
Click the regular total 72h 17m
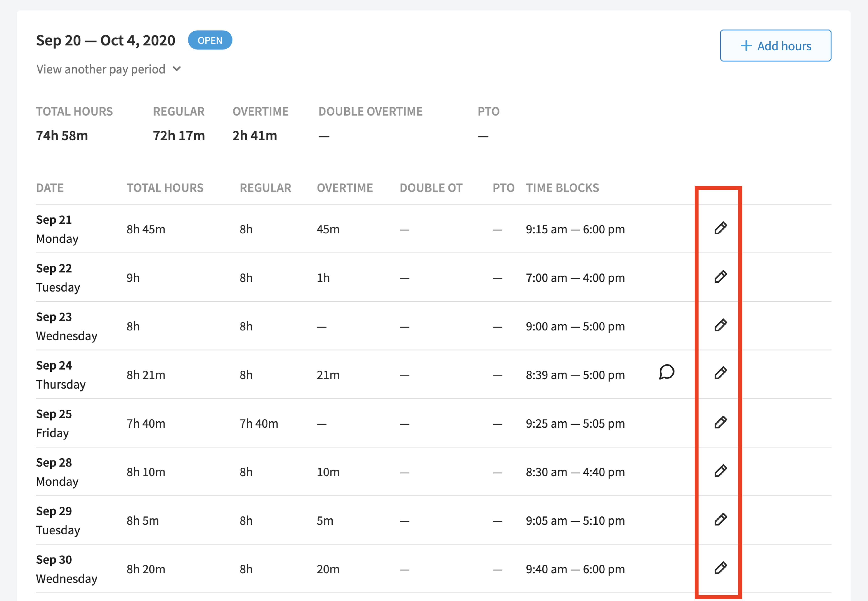pos(179,135)
